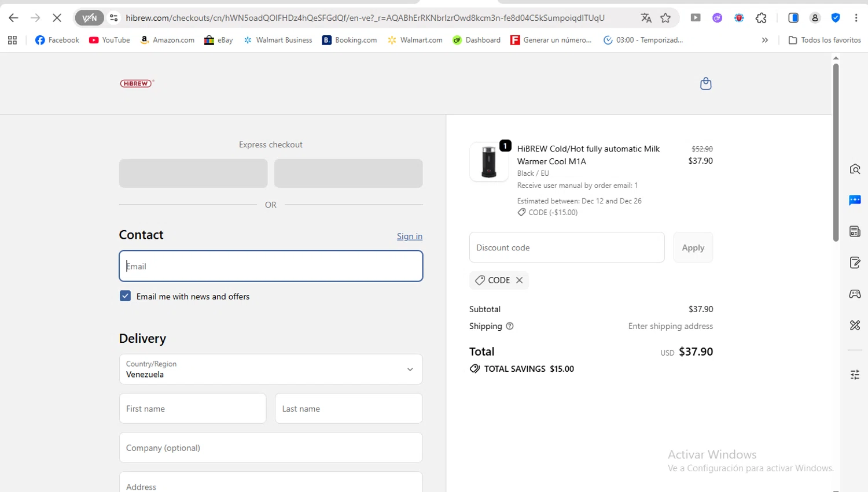This screenshot has width=868, height=492.
Task: Click the Last name field
Action: point(349,409)
